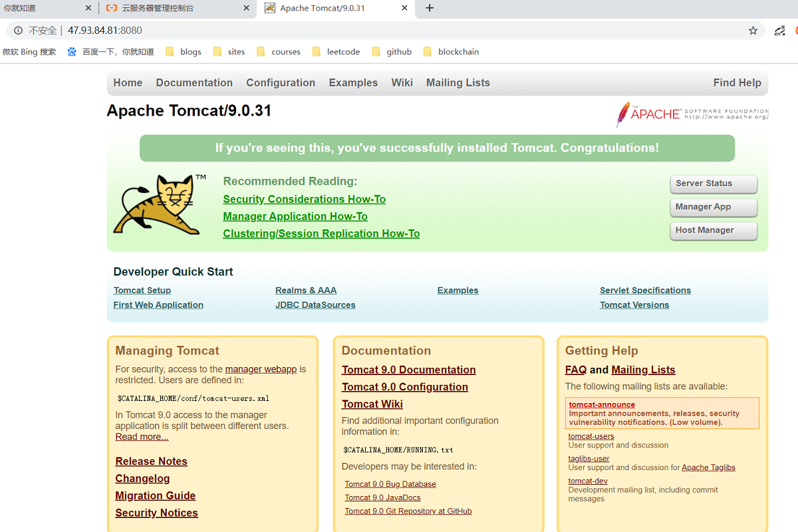Open the Release Notes link

[x=151, y=462]
